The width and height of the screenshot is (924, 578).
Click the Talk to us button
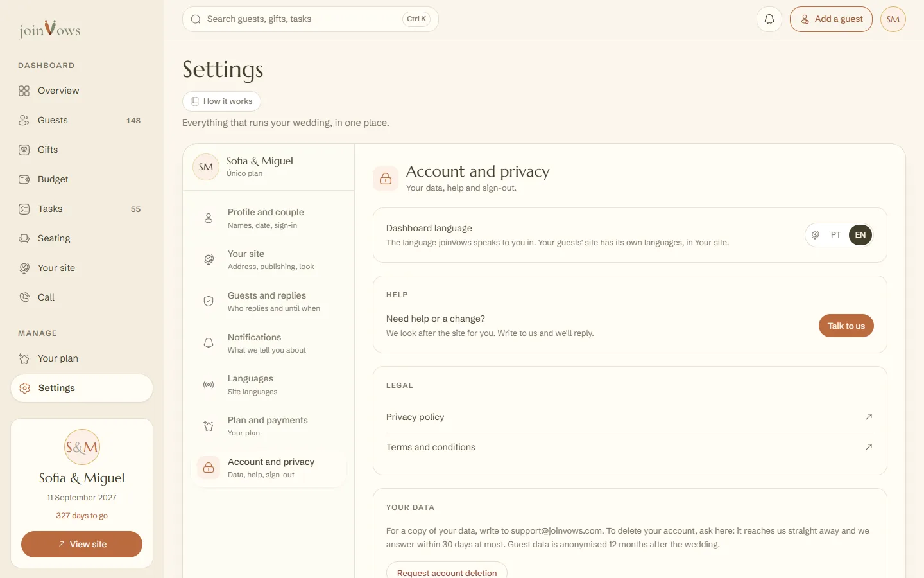coord(846,326)
